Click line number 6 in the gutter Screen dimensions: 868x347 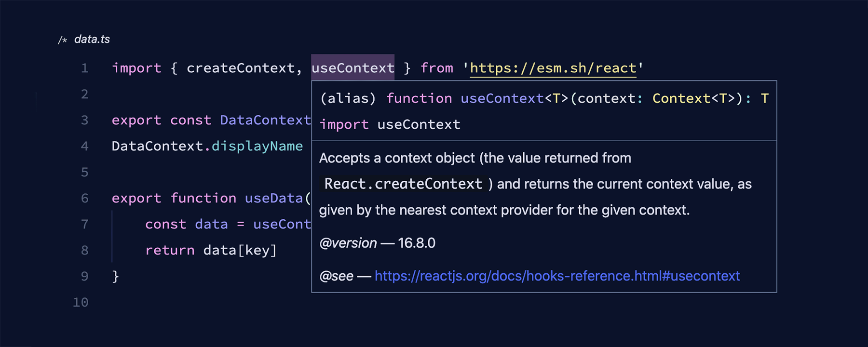pos(84,198)
